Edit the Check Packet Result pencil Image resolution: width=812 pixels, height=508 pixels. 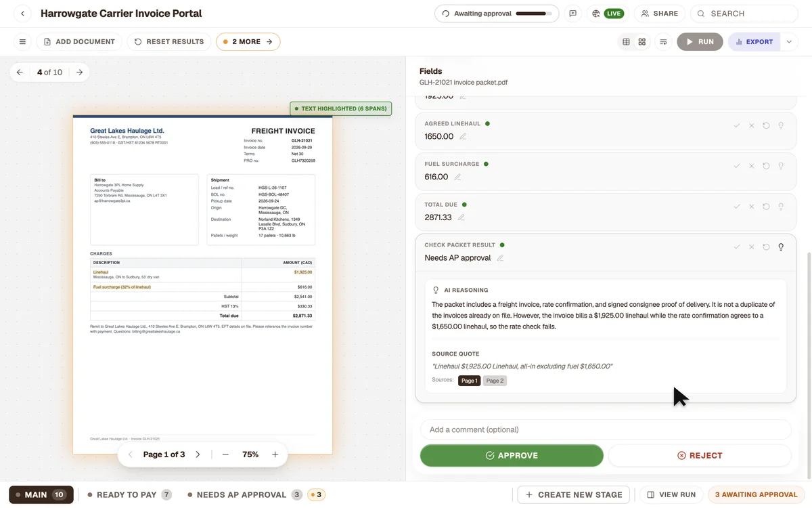click(500, 258)
